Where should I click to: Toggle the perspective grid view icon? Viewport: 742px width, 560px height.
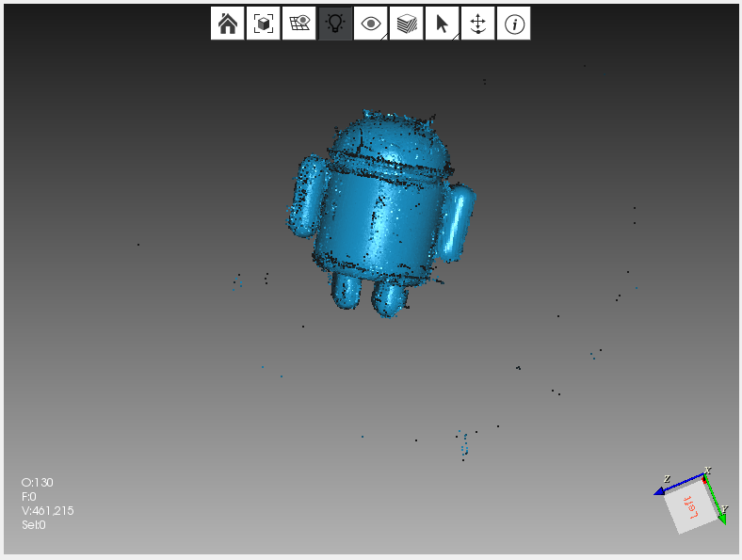pyautogui.click(x=299, y=24)
